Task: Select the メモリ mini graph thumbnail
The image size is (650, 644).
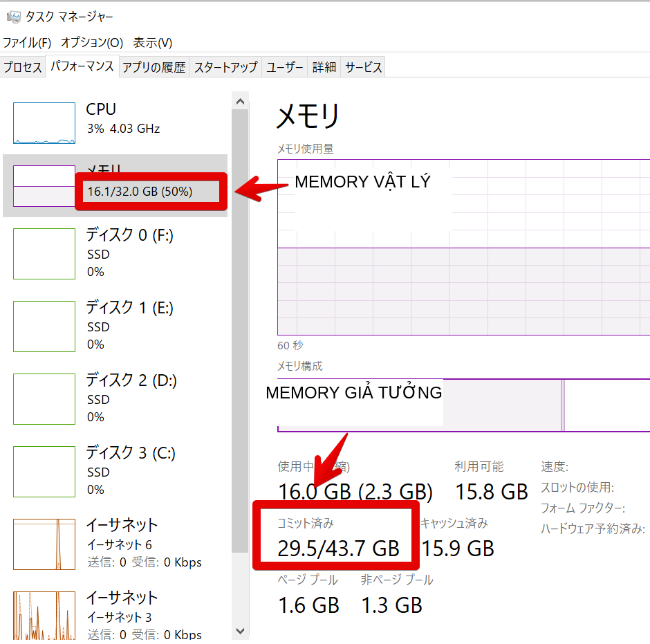Action: click(44, 185)
